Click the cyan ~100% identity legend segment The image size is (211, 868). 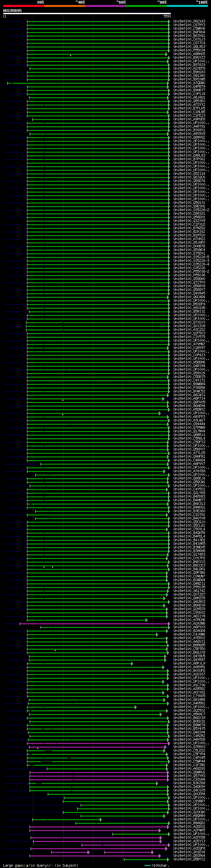tap(187, 6)
